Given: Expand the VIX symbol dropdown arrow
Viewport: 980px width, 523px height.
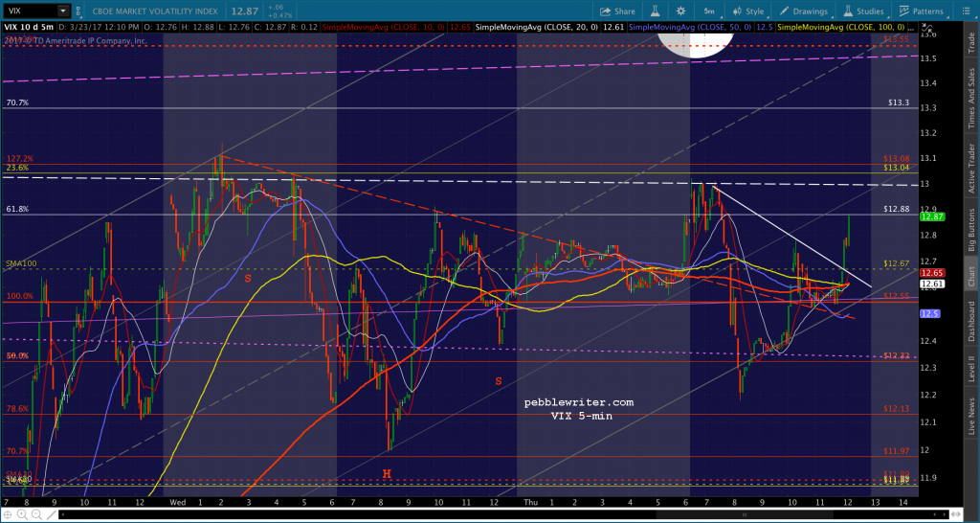Looking at the screenshot, I should coord(62,11).
